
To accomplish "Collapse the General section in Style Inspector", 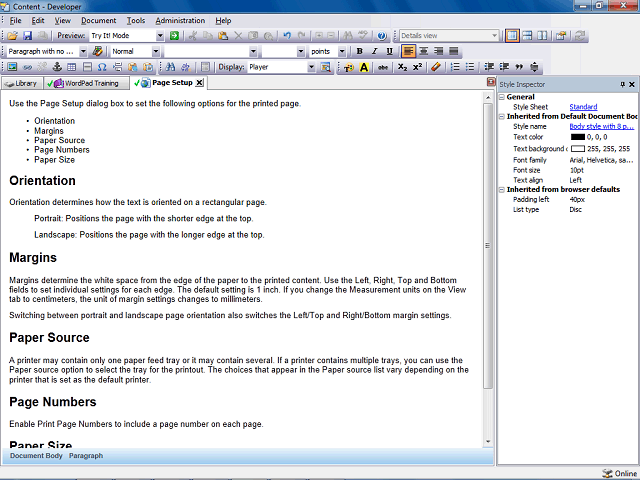I will click(502, 97).
